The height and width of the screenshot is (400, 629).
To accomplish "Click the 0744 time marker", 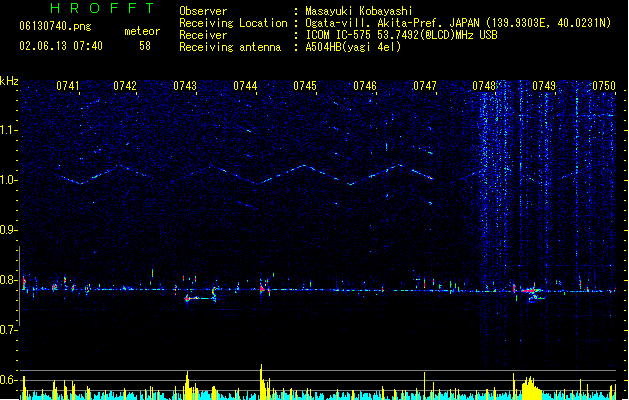I will [x=245, y=86].
